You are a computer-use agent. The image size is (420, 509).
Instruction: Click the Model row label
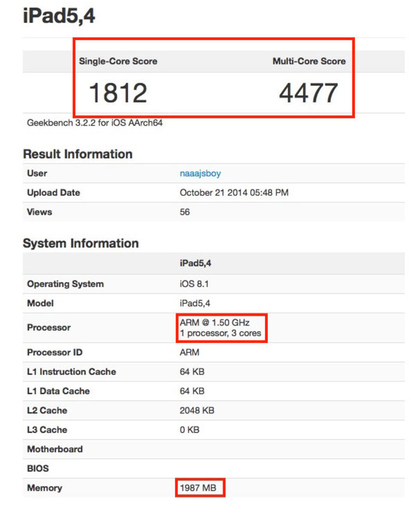[x=40, y=303]
